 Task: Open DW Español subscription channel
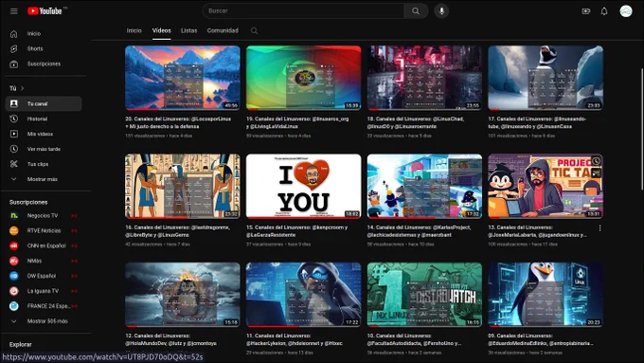tap(44, 276)
